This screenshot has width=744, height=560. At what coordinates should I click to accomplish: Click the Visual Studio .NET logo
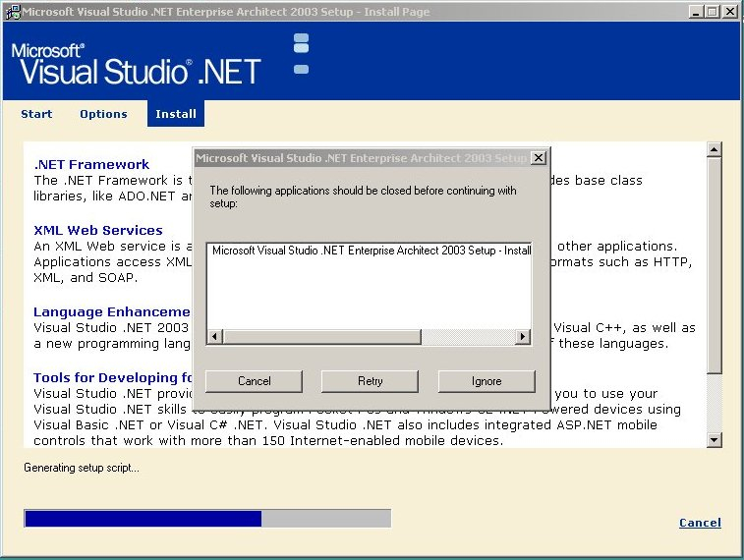point(137,64)
